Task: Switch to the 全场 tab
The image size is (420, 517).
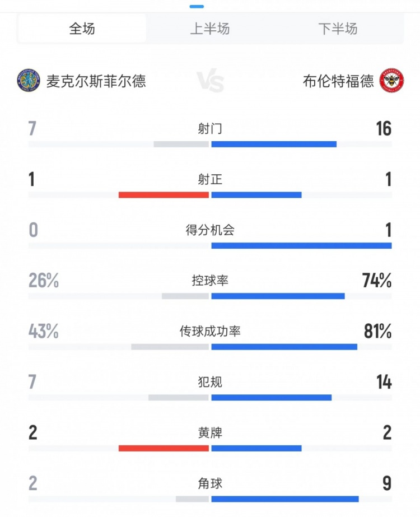Action: (82, 29)
